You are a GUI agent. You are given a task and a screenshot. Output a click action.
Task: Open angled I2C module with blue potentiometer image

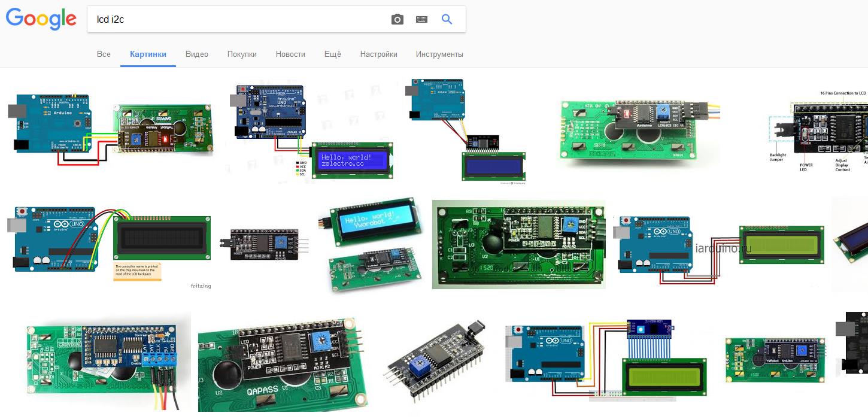[x=436, y=362]
